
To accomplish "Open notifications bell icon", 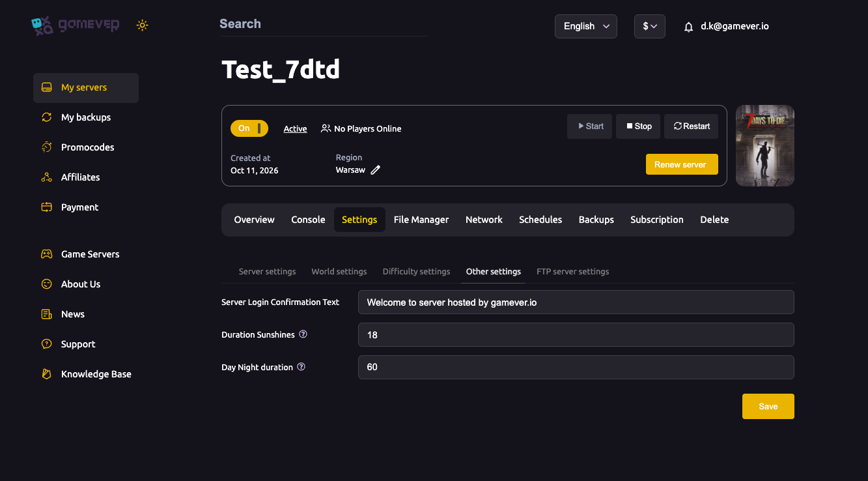I will pyautogui.click(x=689, y=27).
